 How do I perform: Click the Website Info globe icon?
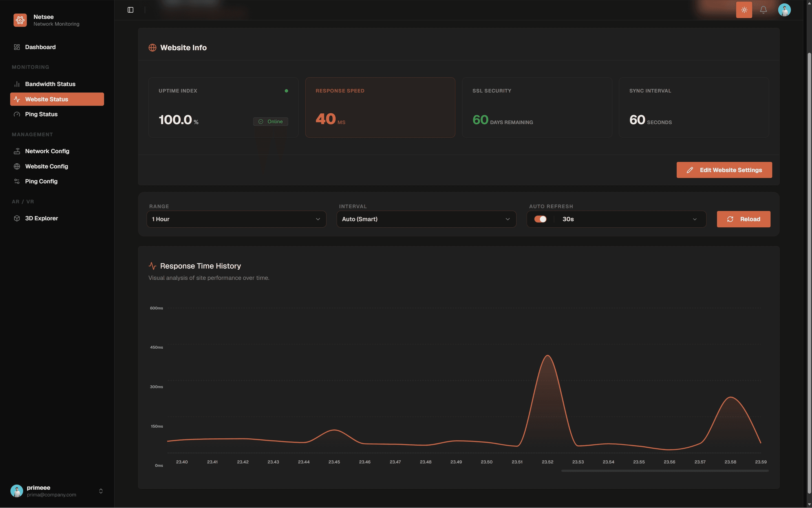tap(153, 48)
